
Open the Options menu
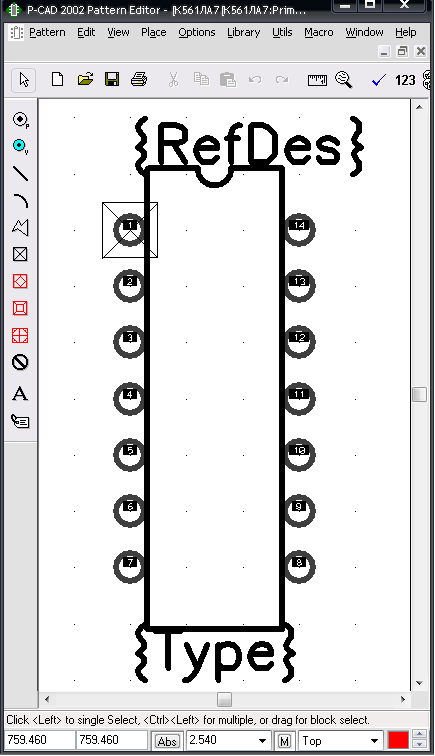click(x=197, y=32)
